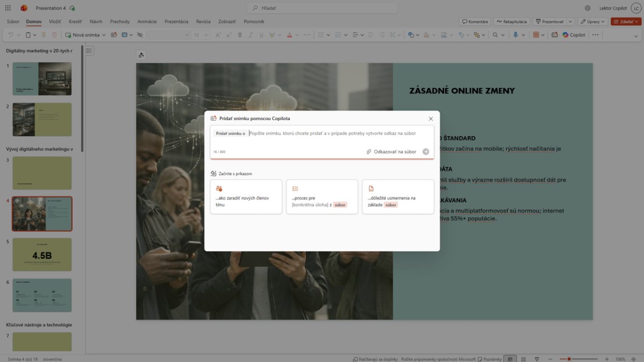This screenshot has width=644, height=362.
Task: Toggle normal view in status bar
Action: click(x=510, y=359)
